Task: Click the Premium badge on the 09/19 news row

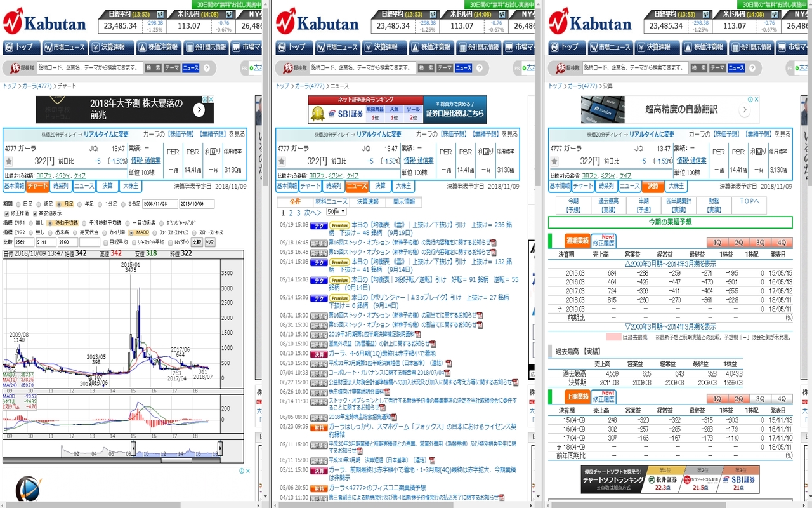Action: [x=339, y=225]
